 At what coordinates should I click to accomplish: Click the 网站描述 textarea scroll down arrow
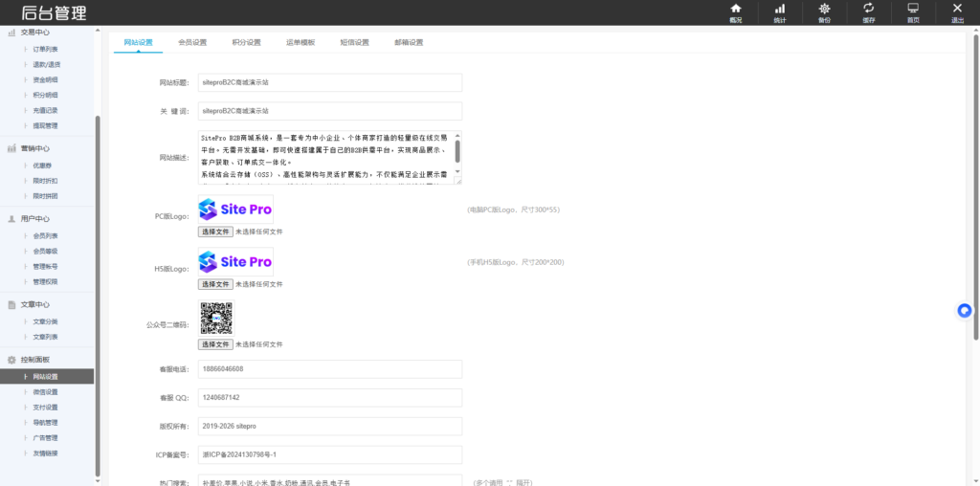tap(457, 171)
